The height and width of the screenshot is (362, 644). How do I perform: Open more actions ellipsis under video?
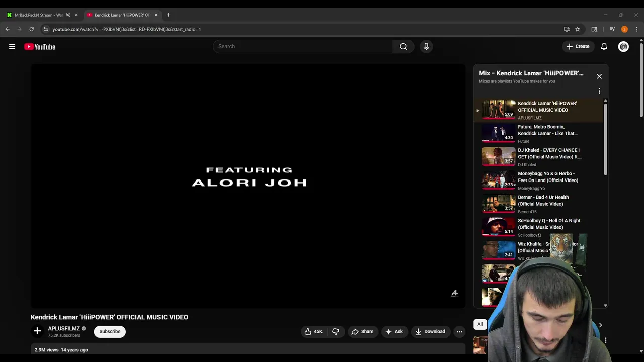(x=459, y=332)
